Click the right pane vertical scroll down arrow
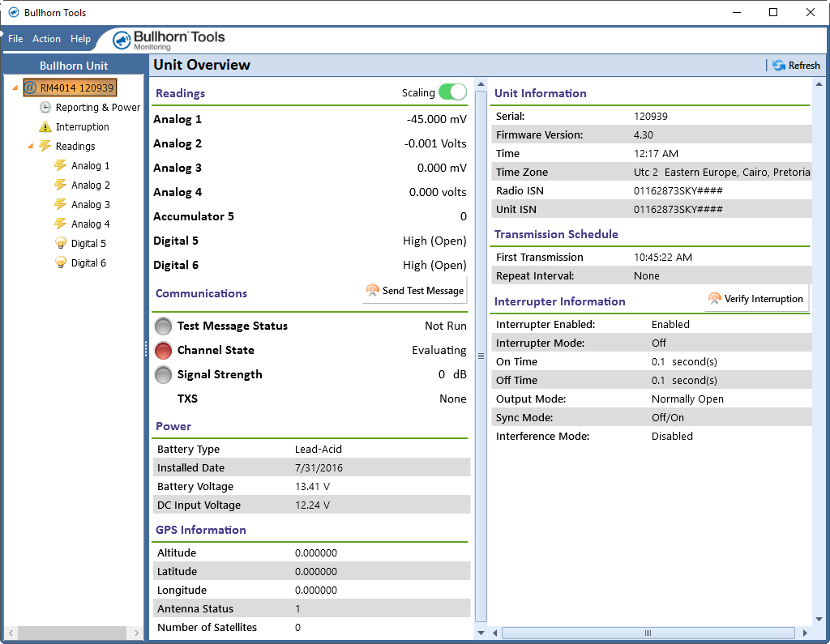This screenshot has width=830, height=644. [819, 619]
